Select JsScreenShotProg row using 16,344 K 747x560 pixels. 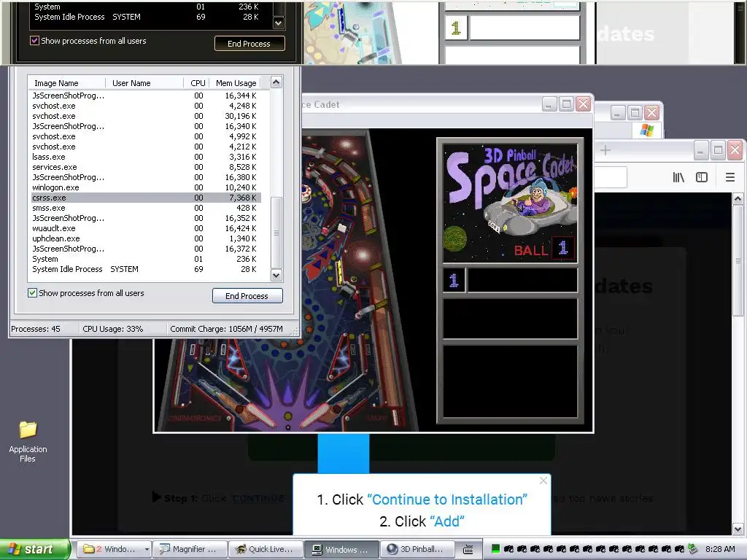click(x=146, y=96)
